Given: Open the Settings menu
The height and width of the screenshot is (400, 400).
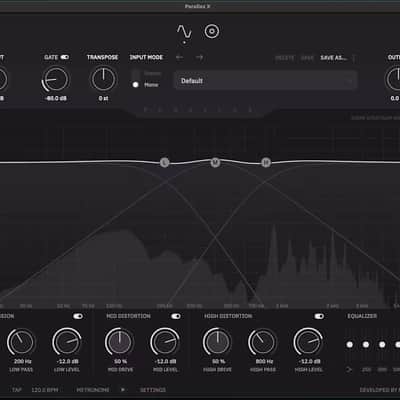Looking at the screenshot, I should pos(153,390).
